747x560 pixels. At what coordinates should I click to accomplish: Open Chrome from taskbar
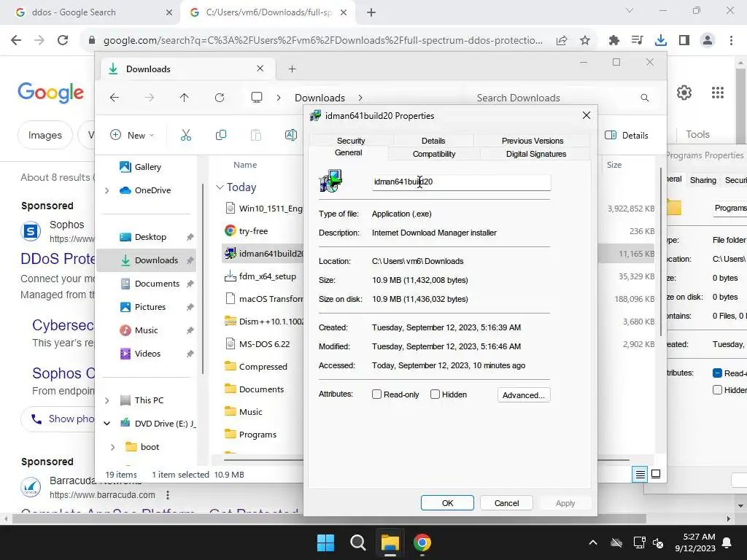tap(422, 542)
